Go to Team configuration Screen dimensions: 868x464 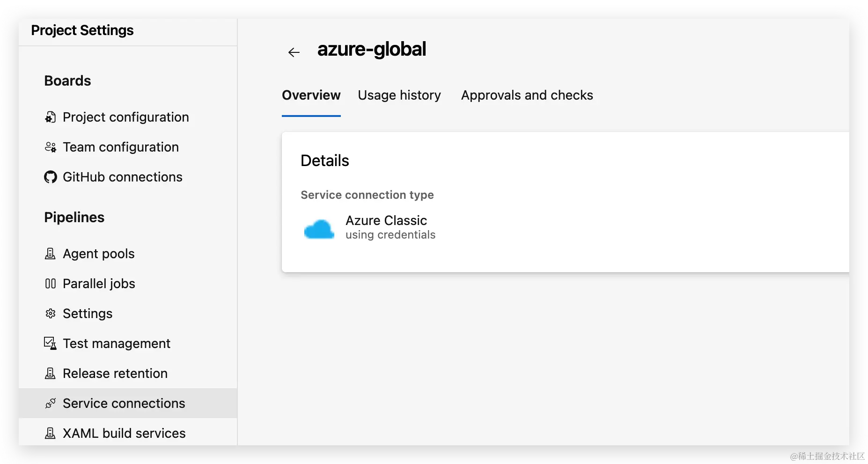coord(121,147)
